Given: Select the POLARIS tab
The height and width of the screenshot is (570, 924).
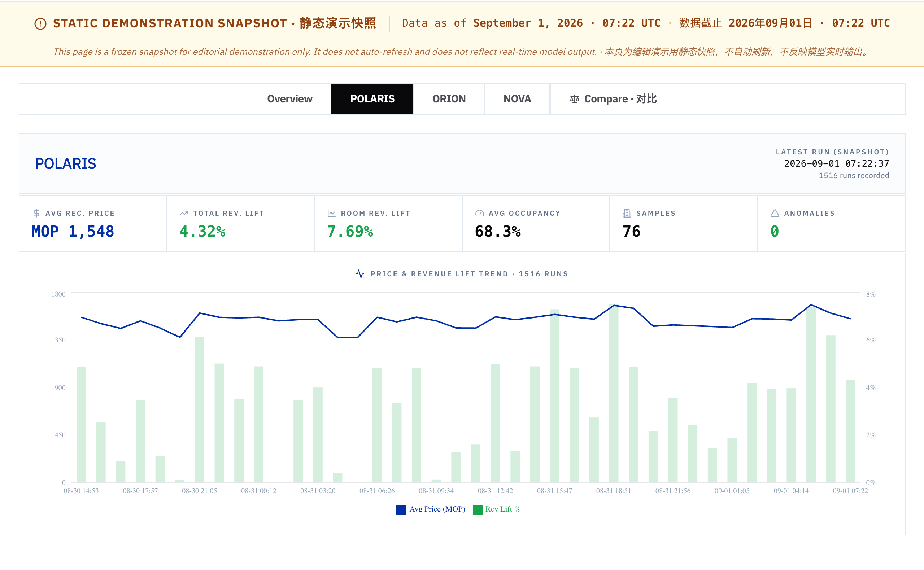Looking at the screenshot, I should 372,99.
